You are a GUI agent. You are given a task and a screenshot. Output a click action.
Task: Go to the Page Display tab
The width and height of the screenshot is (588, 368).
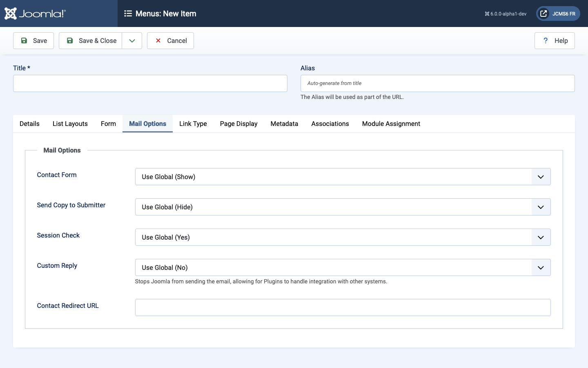click(x=238, y=123)
